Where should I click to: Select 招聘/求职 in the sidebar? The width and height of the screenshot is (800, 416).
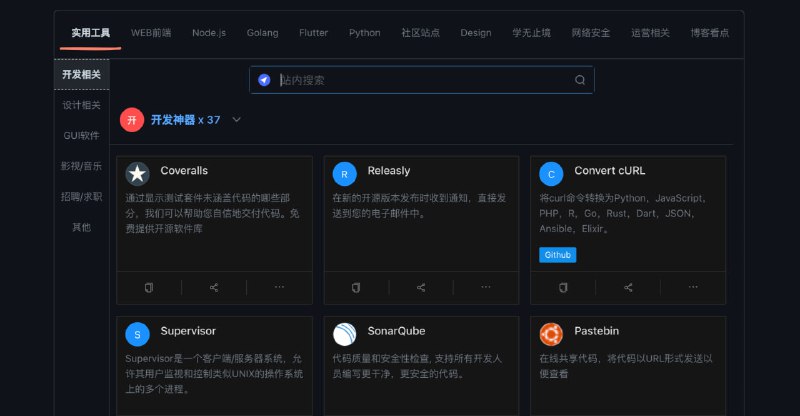82,197
